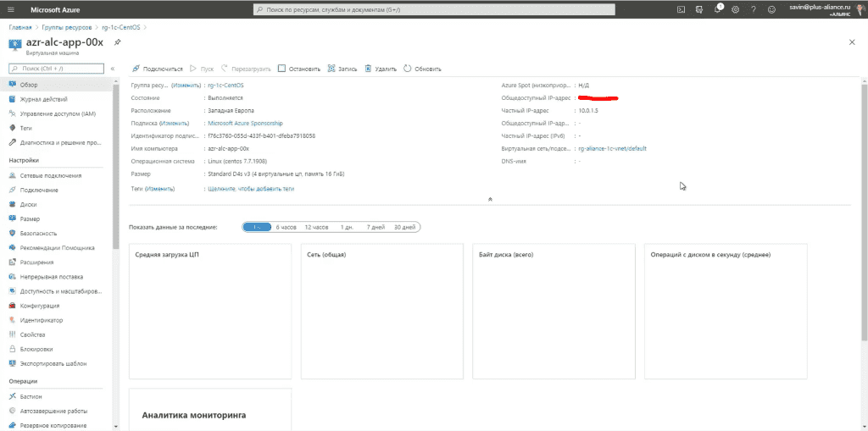
Task: Select the 12 часов time range
Action: 316,228
